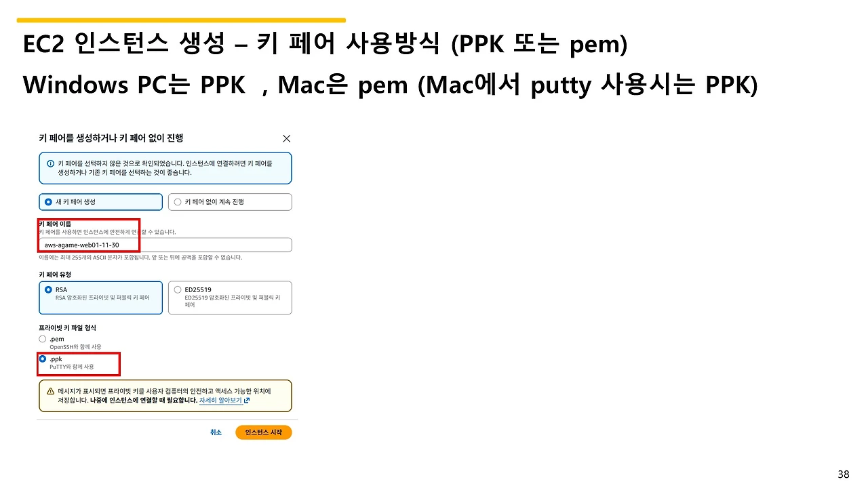Select the ED25519 key pair type
Viewport: 868px width, 488px height.
(x=178, y=289)
